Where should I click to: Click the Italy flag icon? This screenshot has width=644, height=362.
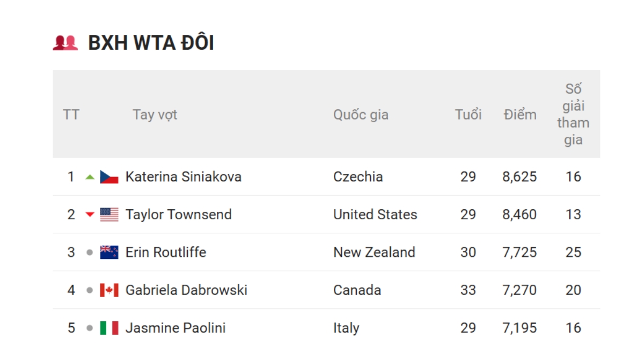[109, 328]
